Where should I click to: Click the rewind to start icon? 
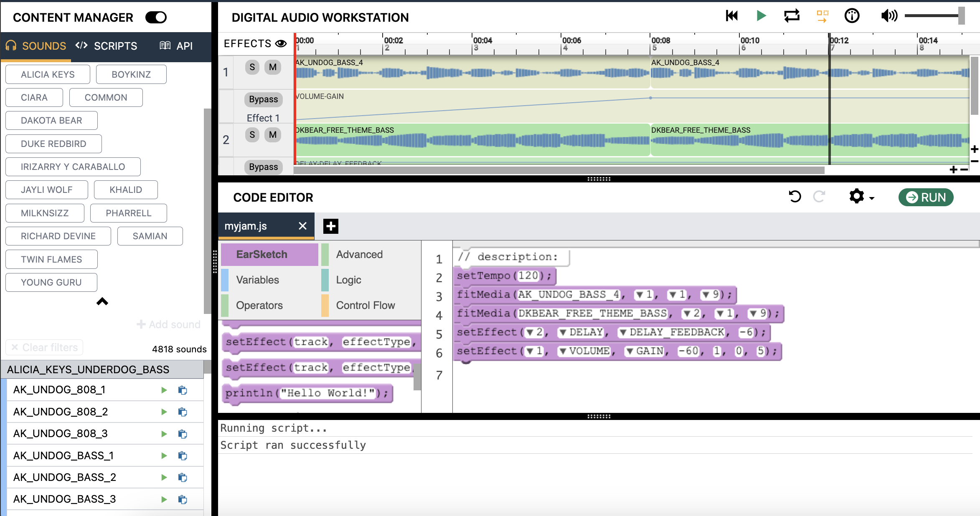[x=731, y=16]
